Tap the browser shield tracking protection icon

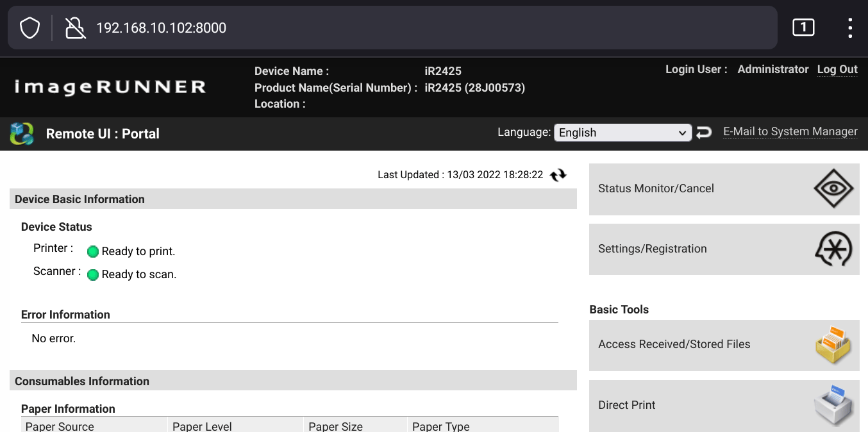point(30,28)
